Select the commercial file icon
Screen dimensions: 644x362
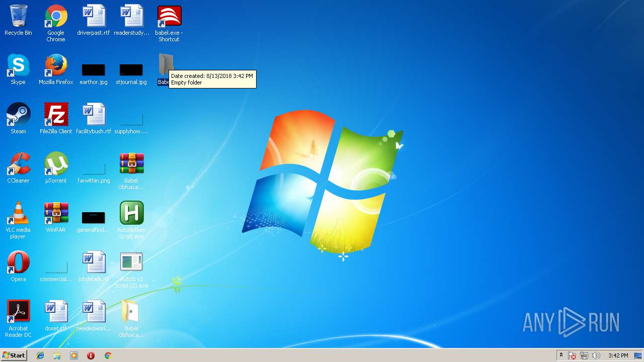[56, 267]
